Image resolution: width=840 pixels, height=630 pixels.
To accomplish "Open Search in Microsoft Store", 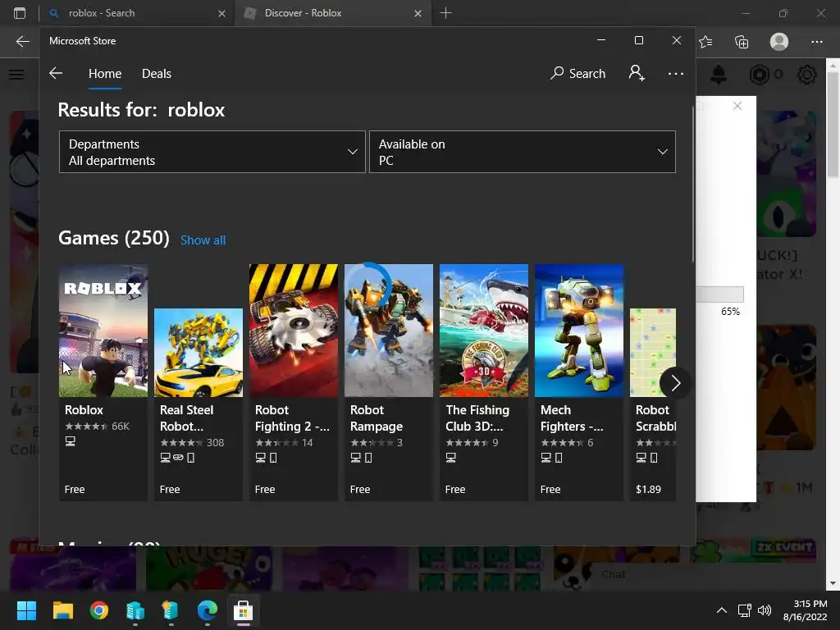I will pyautogui.click(x=577, y=73).
